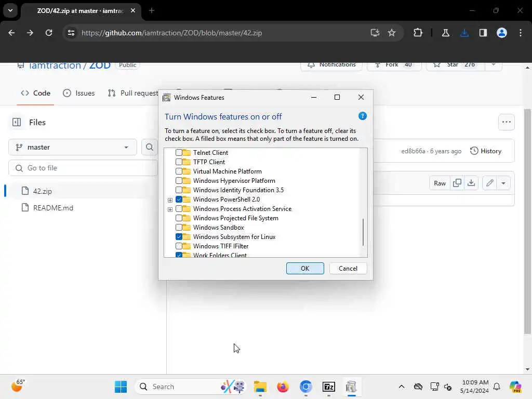Viewport: 532px width, 399px height.
Task: Open Chrome three-dot menu
Action: pos(520,33)
